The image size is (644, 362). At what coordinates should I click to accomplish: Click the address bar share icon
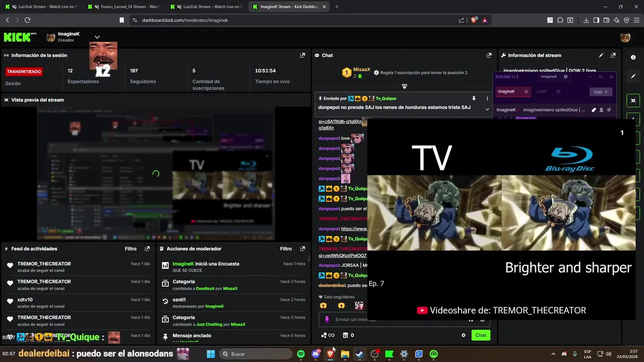click(x=461, y=20)
